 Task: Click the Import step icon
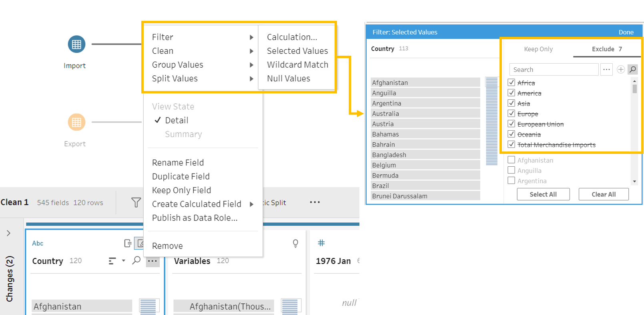pyautogui.click(x=76, y=44)
